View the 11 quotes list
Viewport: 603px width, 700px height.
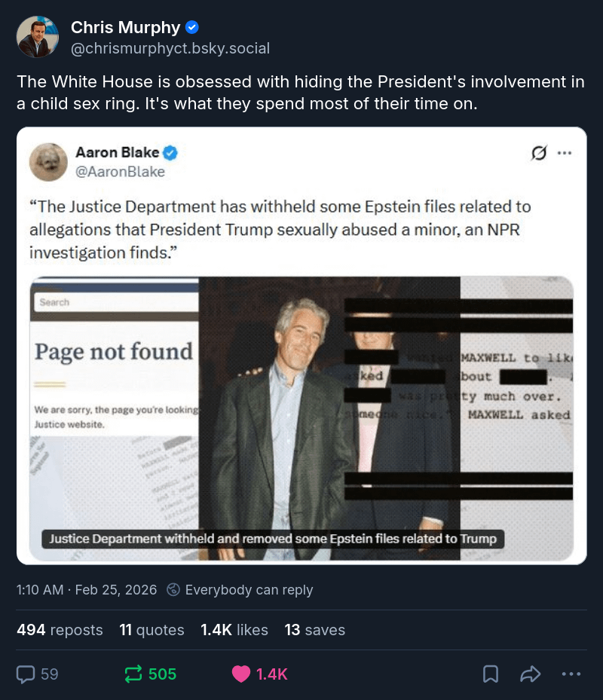tap(152, 630)
